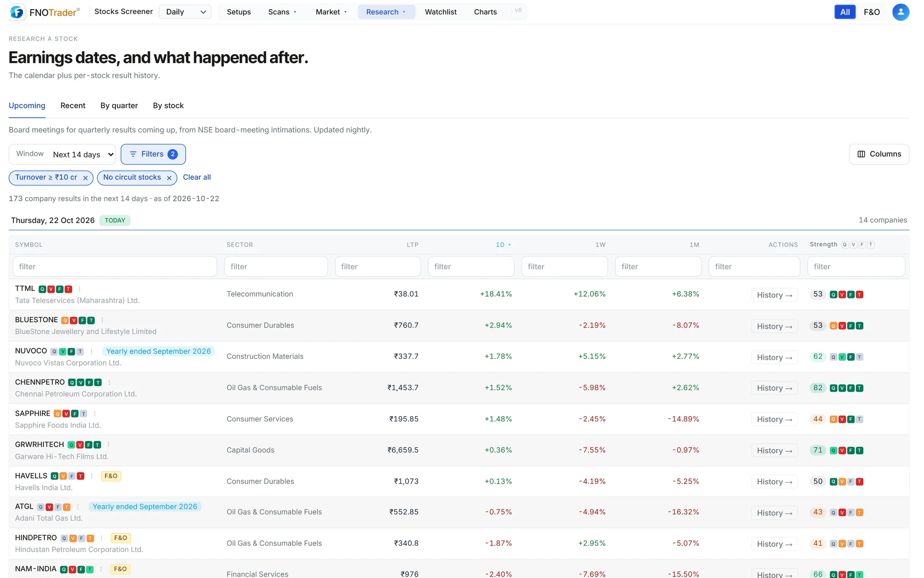Image resolution: width=924 pixels, height=578 pixels.
Task: Toggle the F&O segment button
Action: tap(872, 12)
